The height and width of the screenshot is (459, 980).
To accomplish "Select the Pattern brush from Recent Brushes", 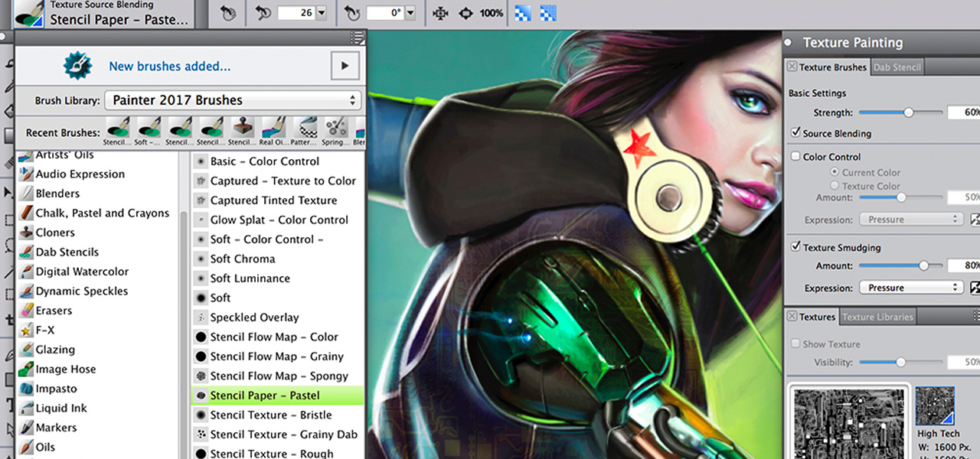I will tap(304, 126).
